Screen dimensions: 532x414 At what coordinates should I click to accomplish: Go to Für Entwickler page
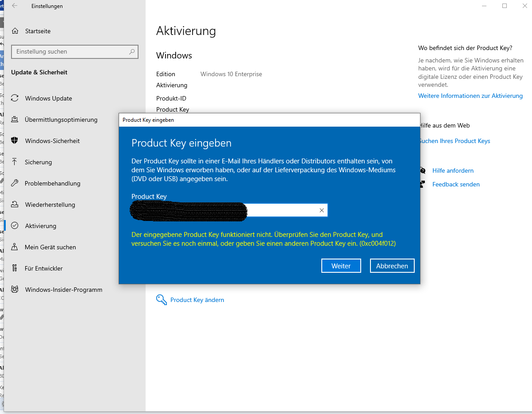coord(44,268)
